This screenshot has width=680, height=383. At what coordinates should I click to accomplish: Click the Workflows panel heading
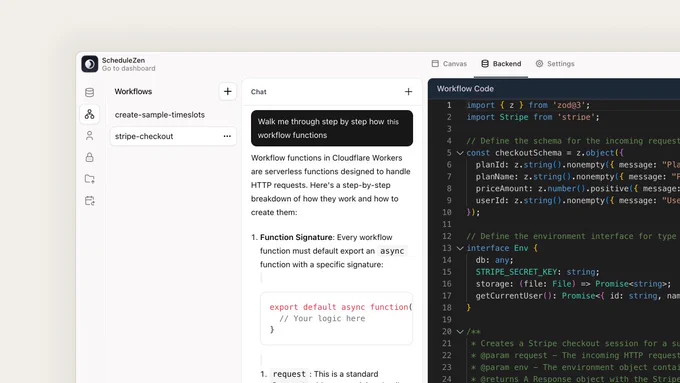pyautogui.click(x=133, y=92)
